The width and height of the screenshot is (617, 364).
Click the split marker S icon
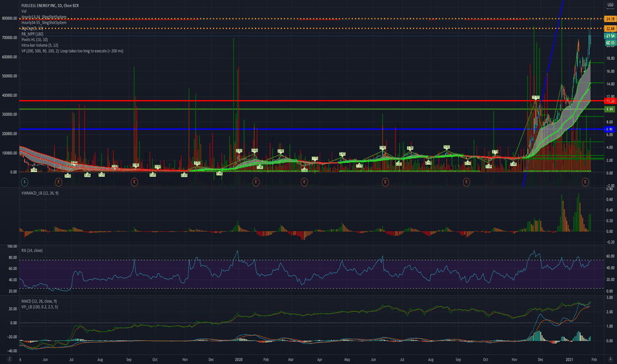point(24,182)
